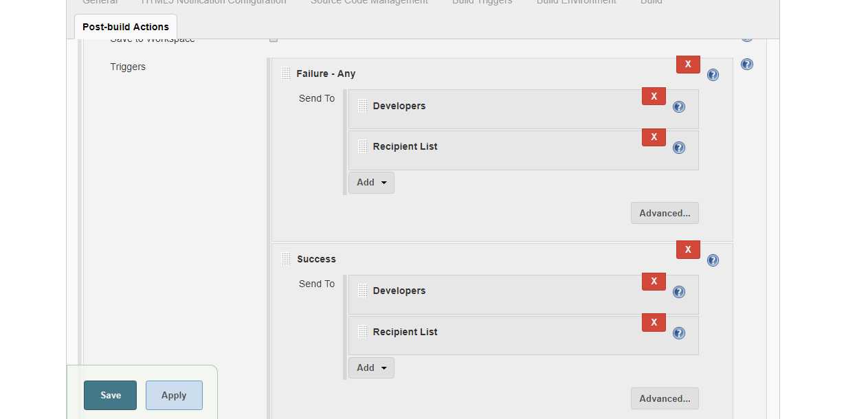The width and height of the screenshot is (868, 419).
Task: Remove Developers from the Failure - Any recipients
Action: tap(654, 96)
